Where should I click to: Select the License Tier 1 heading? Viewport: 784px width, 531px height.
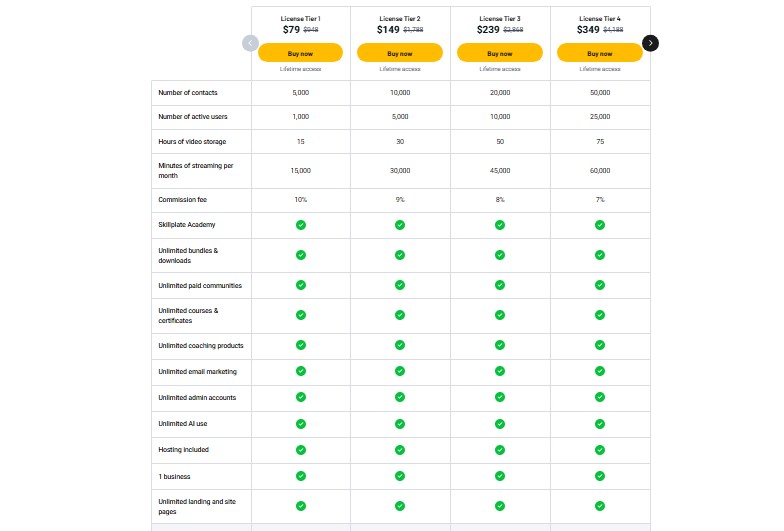[301, 18]
